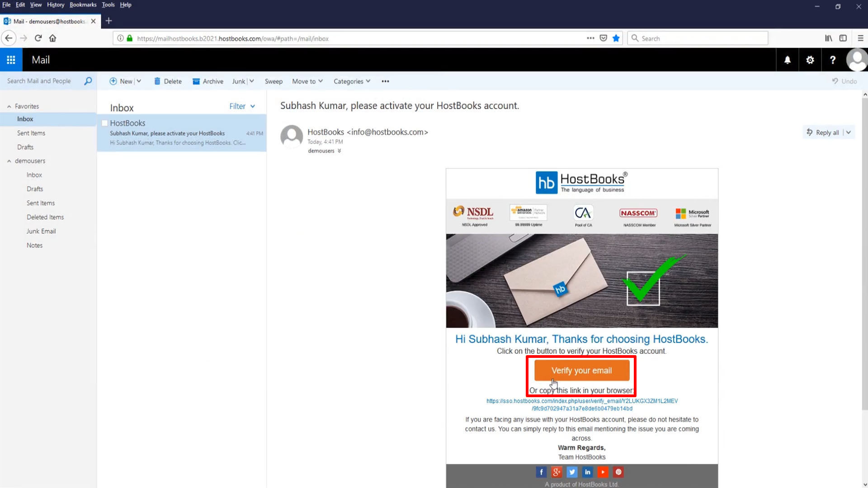Open the Bookmarks menu
Screen dimensions: 868x488
(x=83, y=5)
